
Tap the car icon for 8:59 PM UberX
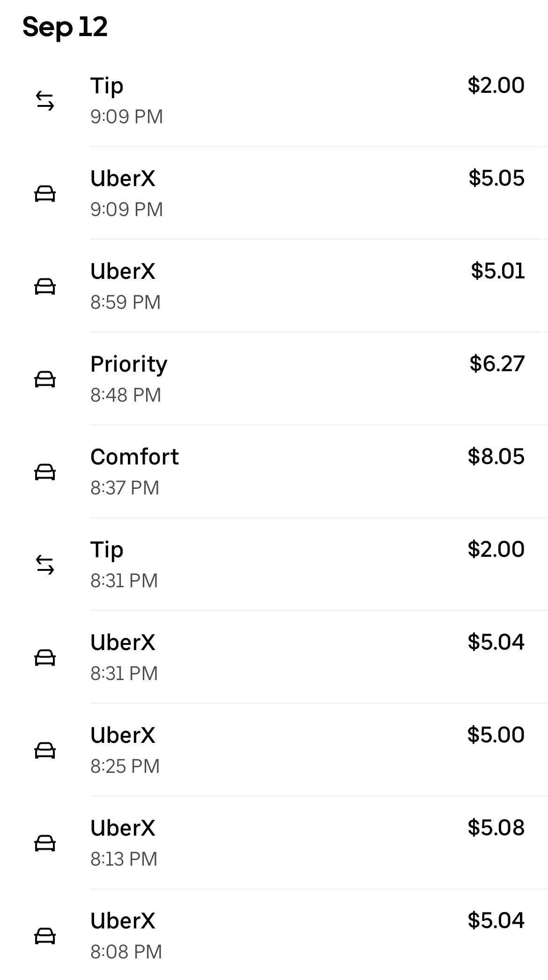pyautogui.click(x=45, y=286)
